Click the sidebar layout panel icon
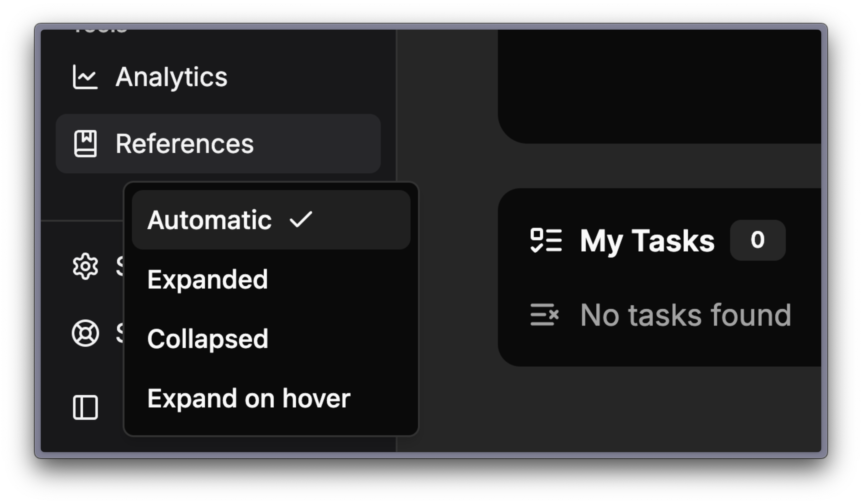862x504 pixels. (85, 407)
